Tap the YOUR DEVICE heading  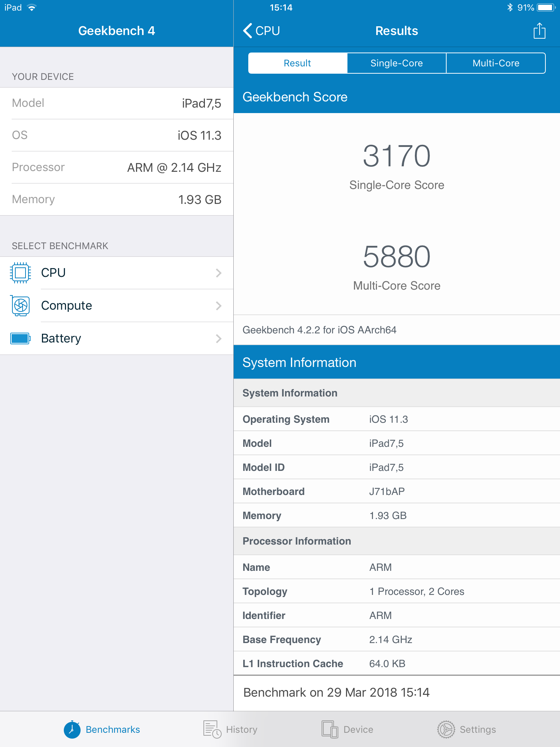(43, 77)
